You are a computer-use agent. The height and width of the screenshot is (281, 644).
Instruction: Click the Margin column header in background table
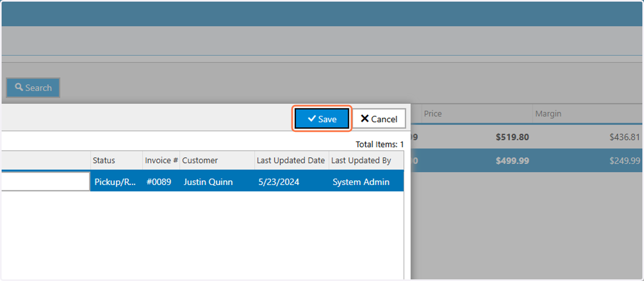(x=588, y=114)
